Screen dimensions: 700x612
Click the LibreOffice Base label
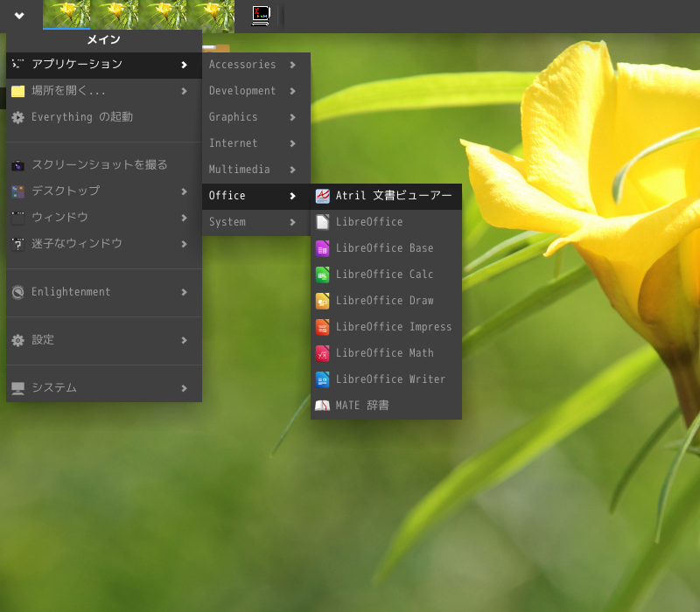(384, 248)
